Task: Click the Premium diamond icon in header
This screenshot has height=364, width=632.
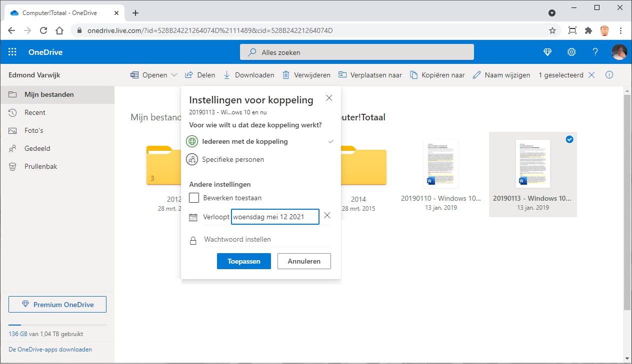Action: [x=547, y=52]
